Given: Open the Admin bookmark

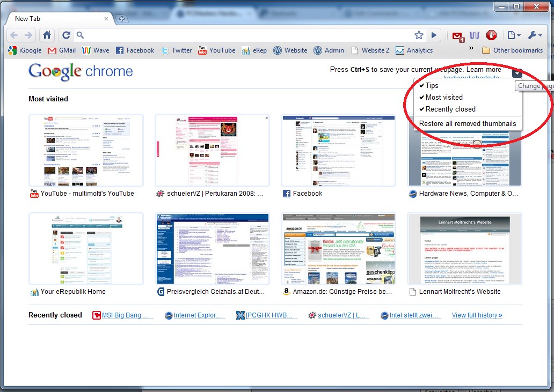Looking at the screenshot, I should coord(329,50).
